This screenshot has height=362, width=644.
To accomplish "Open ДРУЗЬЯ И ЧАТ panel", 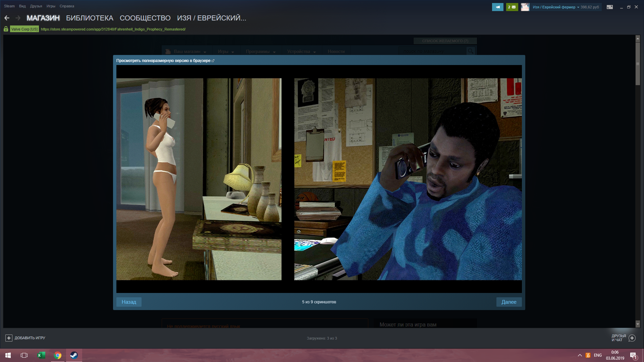I will point(619,338).
